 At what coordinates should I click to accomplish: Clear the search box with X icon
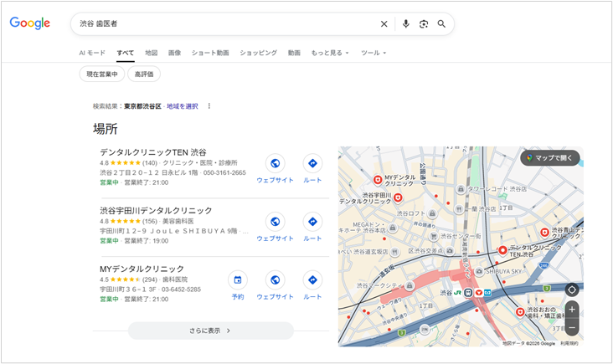coord(384,23)
